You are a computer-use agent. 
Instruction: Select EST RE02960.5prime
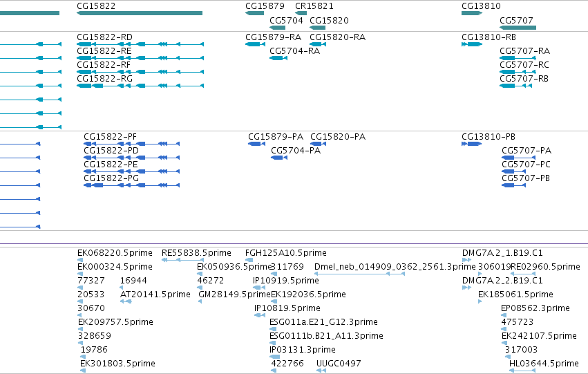[523, 274]
